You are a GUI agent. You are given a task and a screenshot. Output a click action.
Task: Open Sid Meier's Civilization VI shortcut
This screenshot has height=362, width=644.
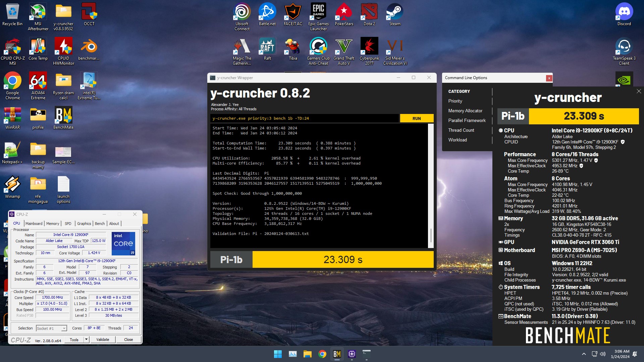(395, 51)
